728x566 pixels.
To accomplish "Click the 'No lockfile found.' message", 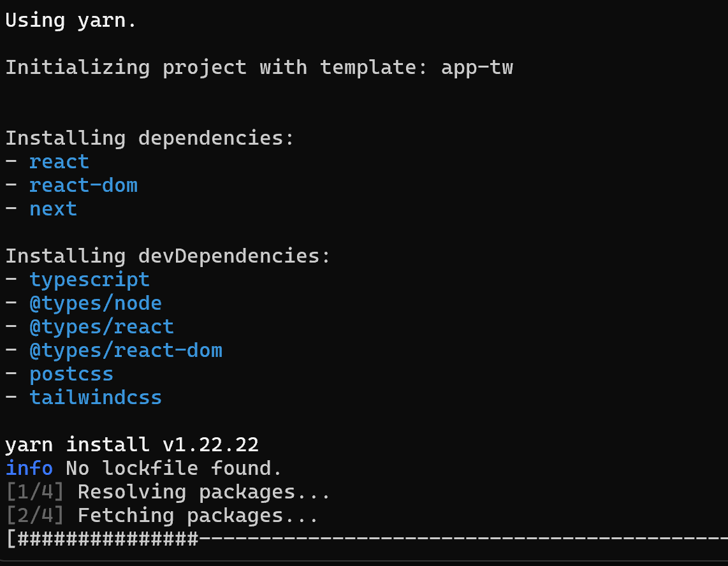I will coord(173,468).
